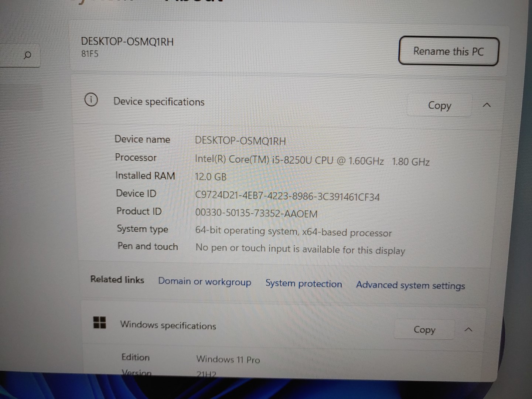This screenshot has width=532, height=399.
Task: Click the Windows logo beside Windows specifications
Action: pos(100,322)
